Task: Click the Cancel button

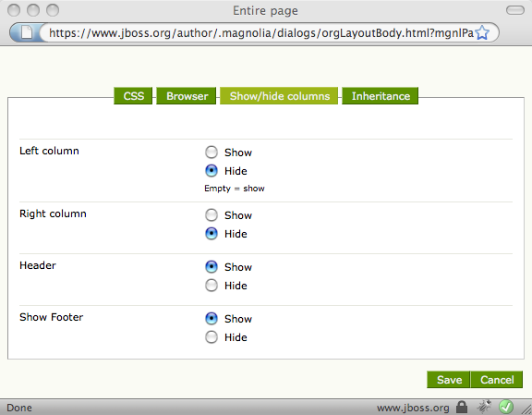Action: (497, 380)
